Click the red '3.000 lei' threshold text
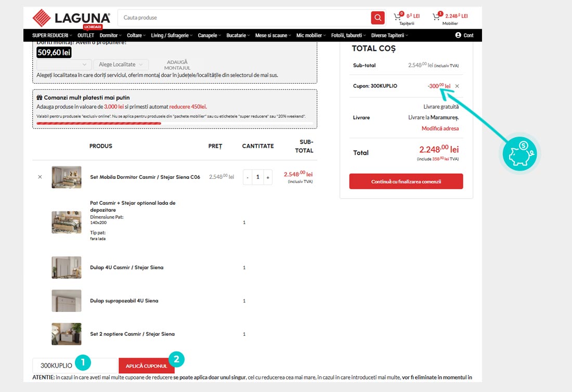 pyautogui.click(x=114, y=107)
